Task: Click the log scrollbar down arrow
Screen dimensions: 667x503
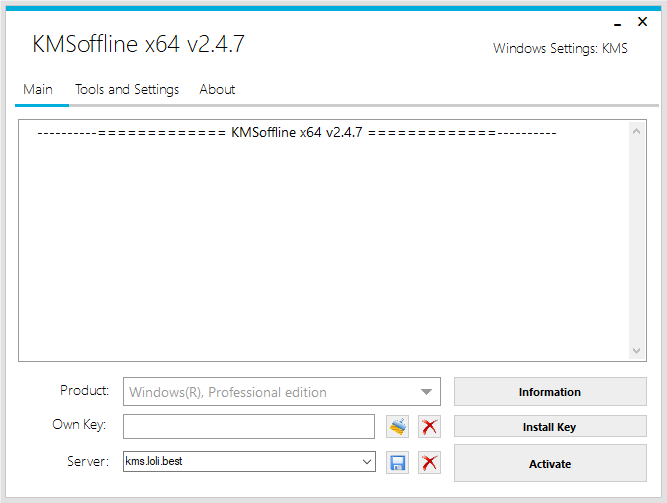Action: 637,351
